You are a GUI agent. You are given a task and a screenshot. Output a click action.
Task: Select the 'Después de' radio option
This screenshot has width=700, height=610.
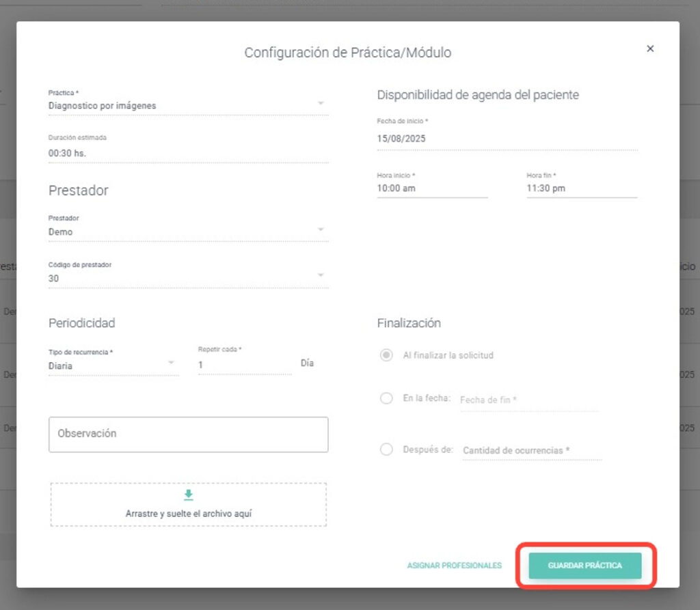386,449
